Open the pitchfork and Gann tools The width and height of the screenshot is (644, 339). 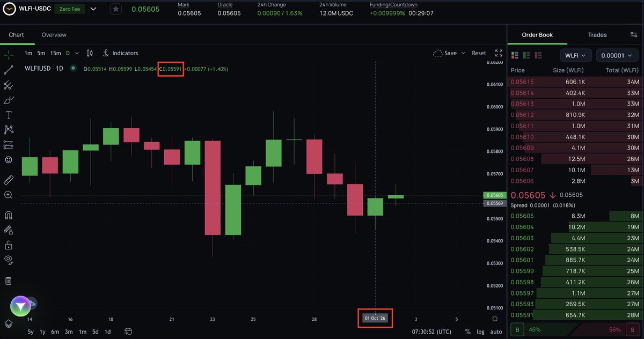9,85
